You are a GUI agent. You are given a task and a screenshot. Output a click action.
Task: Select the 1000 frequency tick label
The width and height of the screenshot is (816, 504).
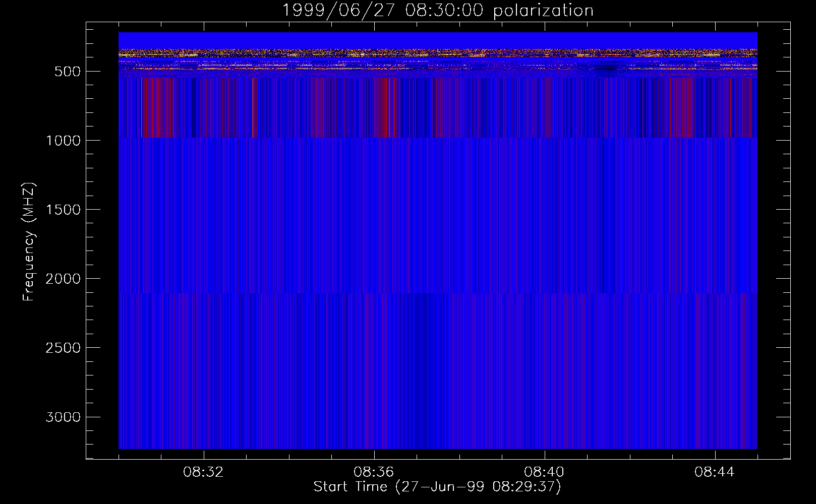click(x=63, y=141)
